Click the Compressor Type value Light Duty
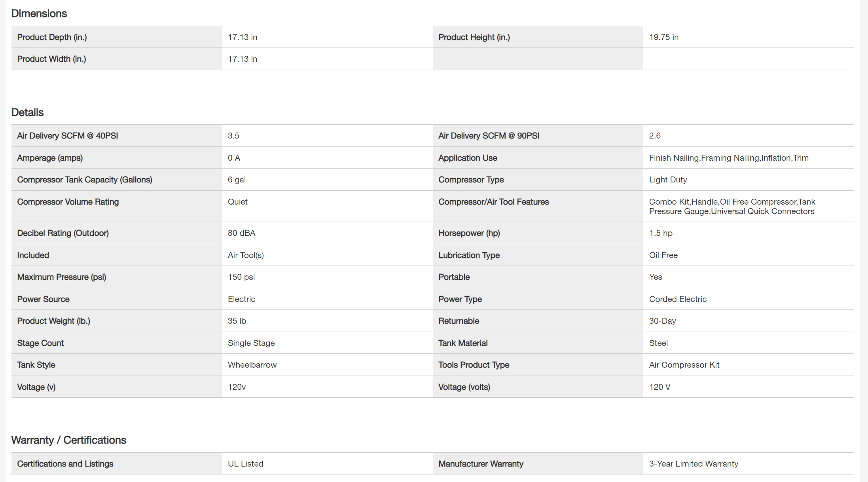The image size is (868, 482). [x=668, y=180]
